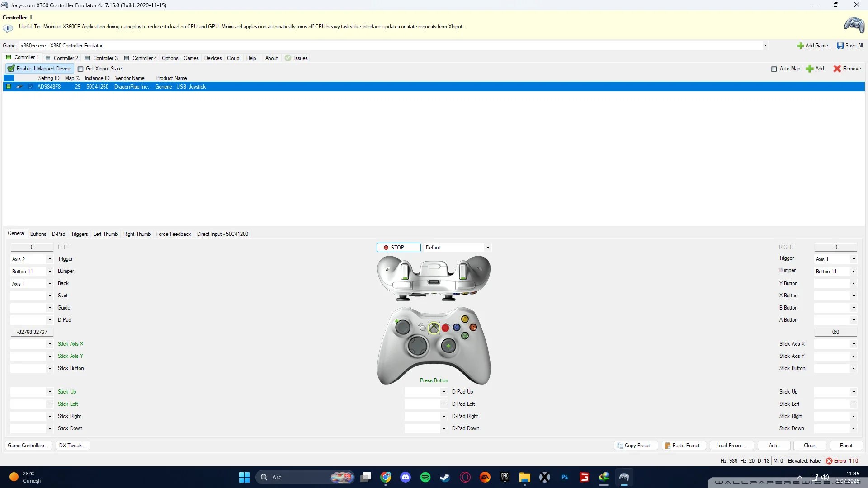The width and height of the screenshot is (868, 488).
Task: Click the green plus Add Game icon
Action: tap(800, 46)
